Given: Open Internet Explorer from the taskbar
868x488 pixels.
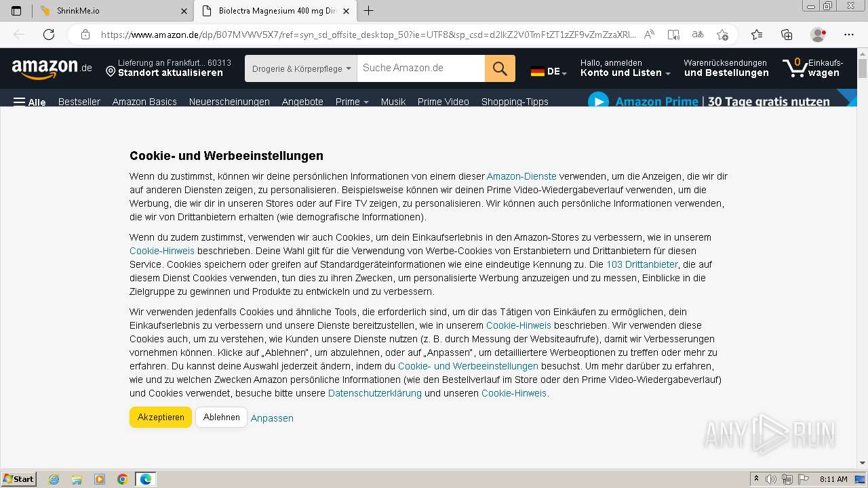Looking at the screenshot, I should click(54, 479).
